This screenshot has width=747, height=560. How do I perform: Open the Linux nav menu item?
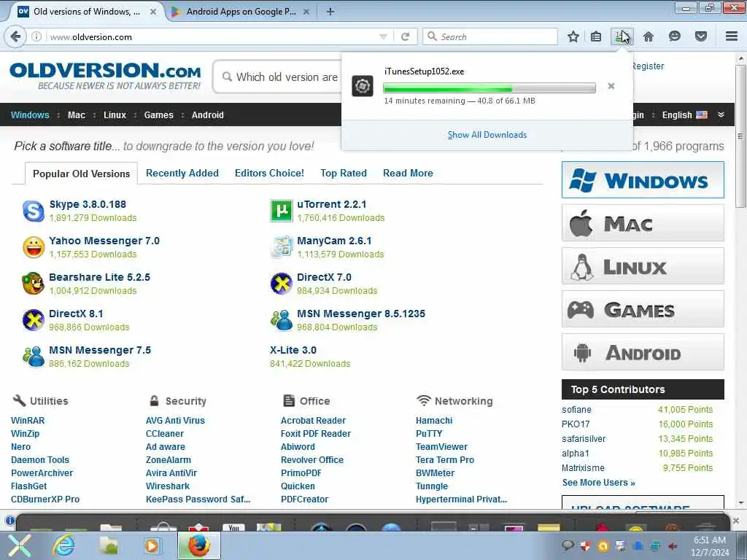pos(115,114)
